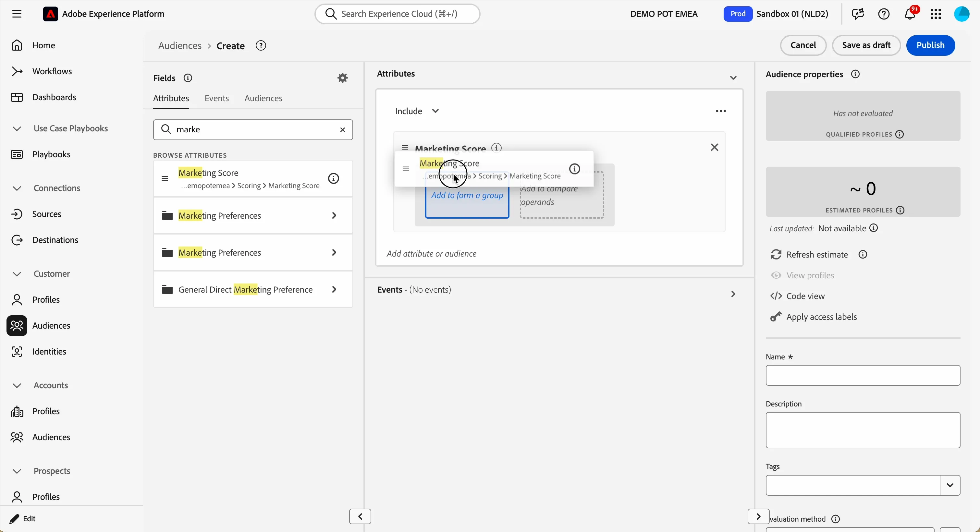Click the Refresh estimate info icon
The height and width of the screenshot is (532, 980).
(863, 255)
